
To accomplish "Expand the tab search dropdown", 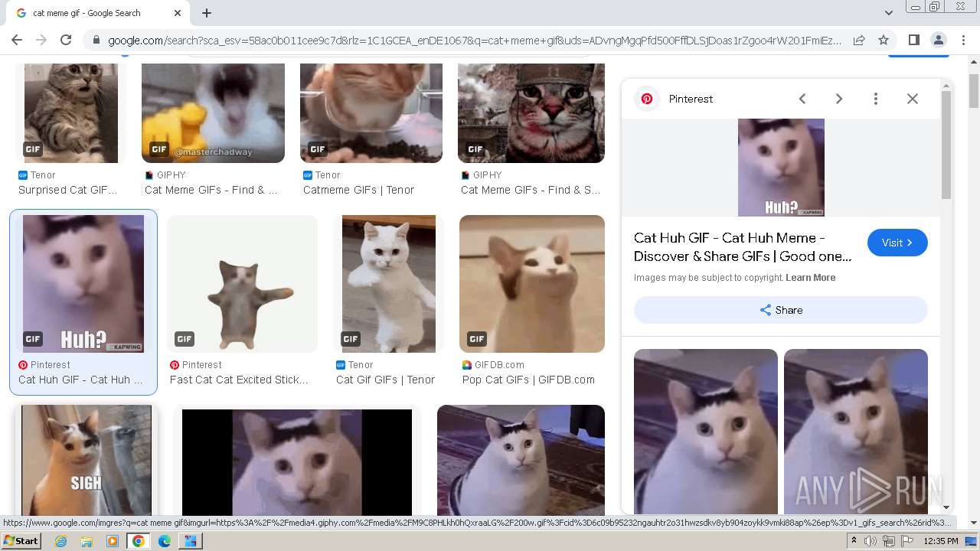I will (x=888, y=13).
